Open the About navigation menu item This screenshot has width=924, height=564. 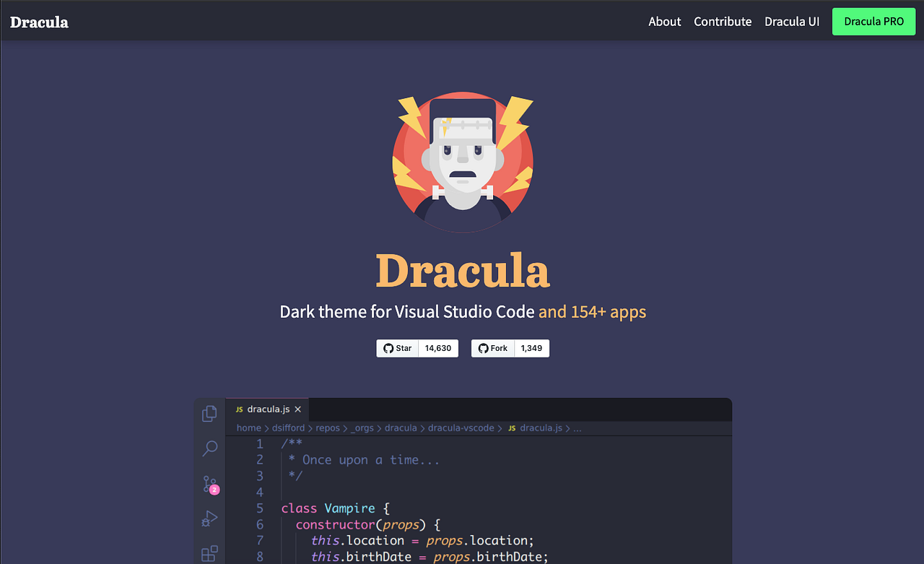point(664,22)
